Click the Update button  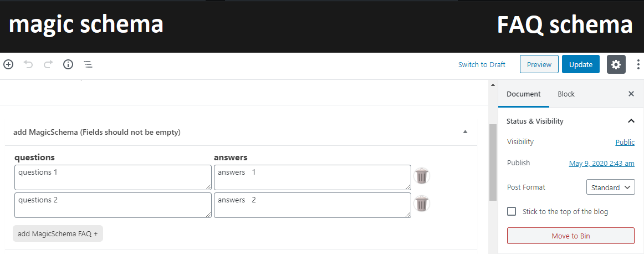point(581,64)
